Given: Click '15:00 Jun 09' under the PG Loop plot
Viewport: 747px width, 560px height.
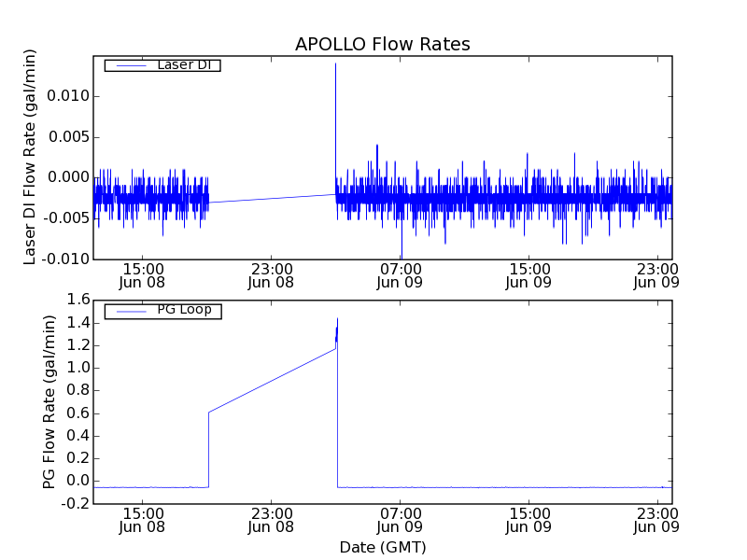Looking at the screenshot, I should click(529, 521).
